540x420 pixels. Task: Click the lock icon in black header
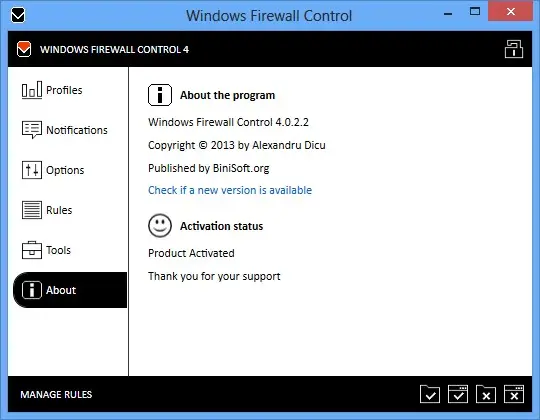tap(514, 49)
